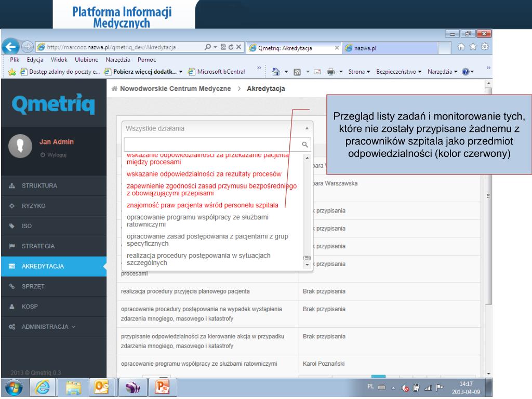Click the Qmetriq logo
The height and width of the screenshot is (399, 532).
pyautogui.click(x=54, y=103)
